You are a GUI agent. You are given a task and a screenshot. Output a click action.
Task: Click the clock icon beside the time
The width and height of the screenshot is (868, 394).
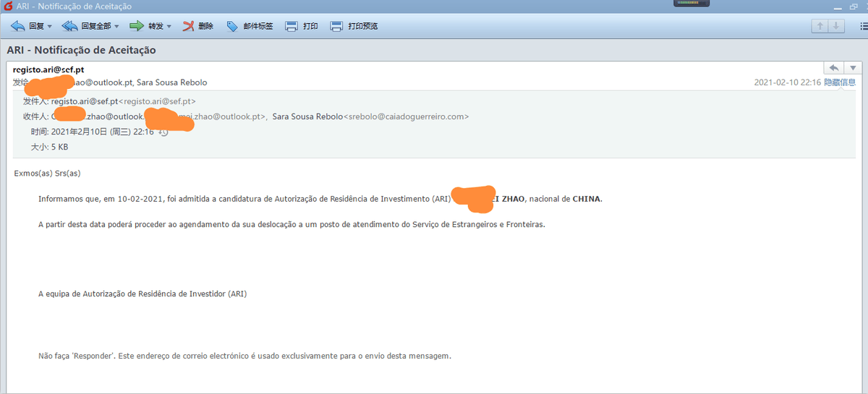[163, 132]
